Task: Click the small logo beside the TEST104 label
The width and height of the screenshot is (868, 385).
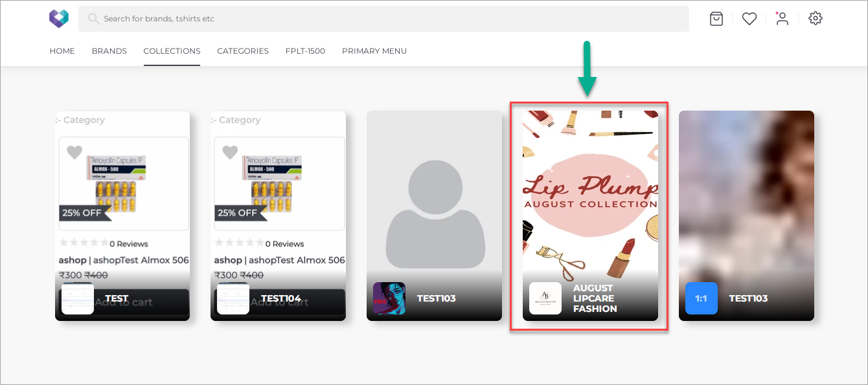Action: click(x=233, y=298)
